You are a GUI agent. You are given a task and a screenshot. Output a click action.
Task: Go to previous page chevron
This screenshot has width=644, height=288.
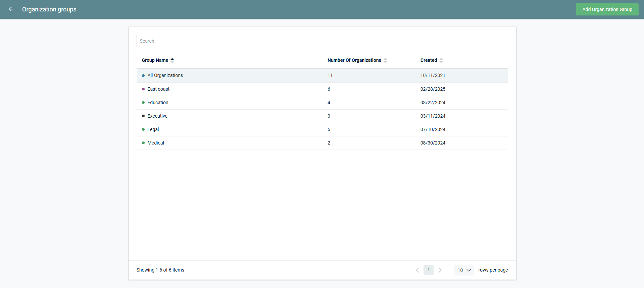click(417, 270)
